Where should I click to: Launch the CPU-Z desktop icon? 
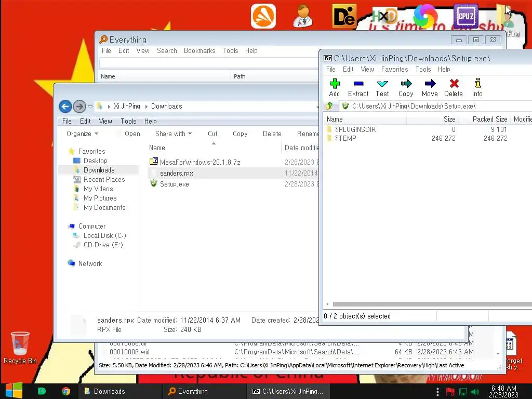point(465,16)
